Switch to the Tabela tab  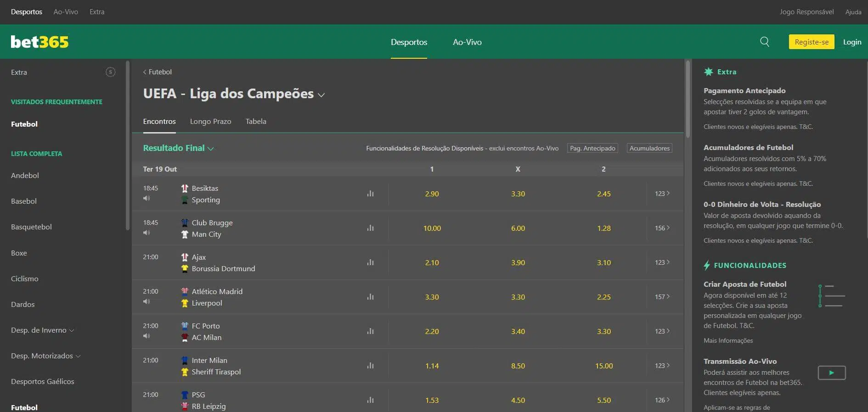(256, 121)
